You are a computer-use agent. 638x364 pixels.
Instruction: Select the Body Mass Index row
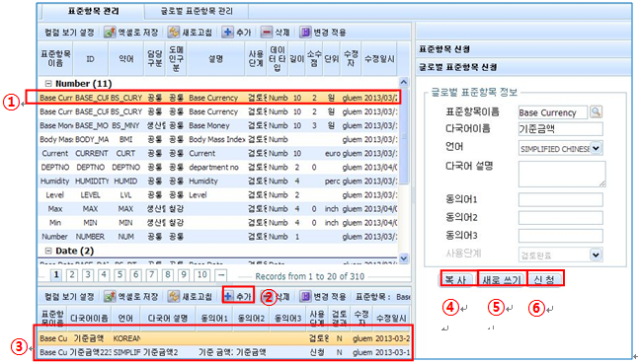218,140
